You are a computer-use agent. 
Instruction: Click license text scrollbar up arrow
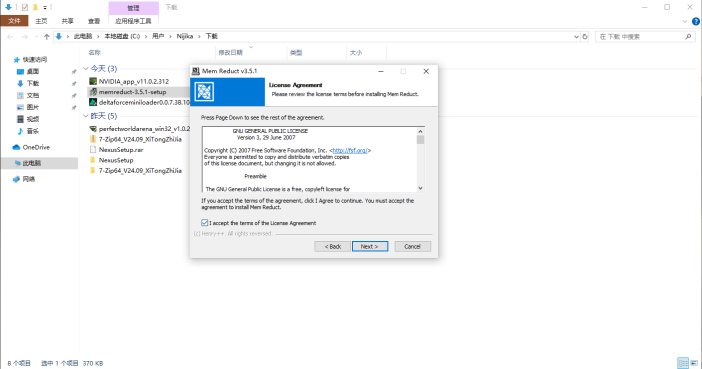420,131
